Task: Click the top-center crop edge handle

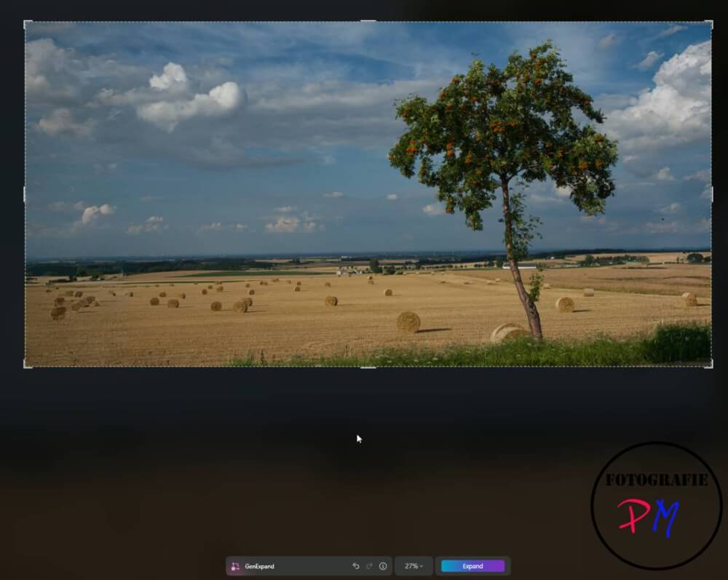Action: coord(368,21)
